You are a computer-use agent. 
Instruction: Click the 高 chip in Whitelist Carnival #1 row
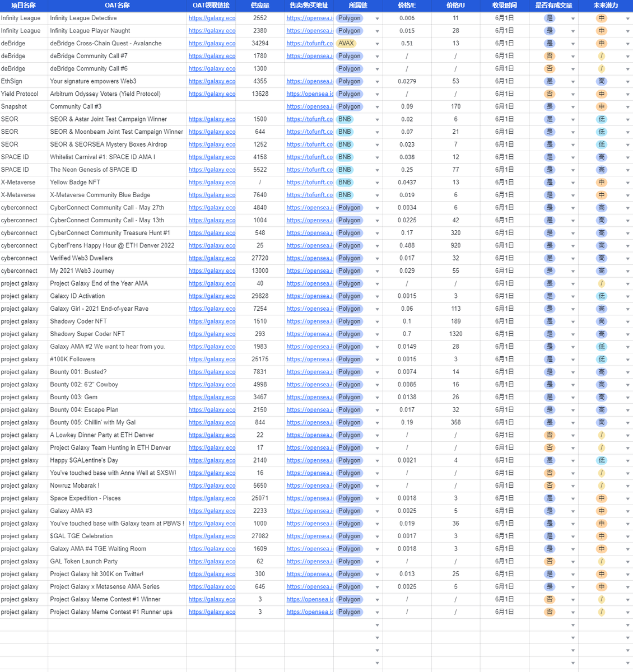coord(601,157)
